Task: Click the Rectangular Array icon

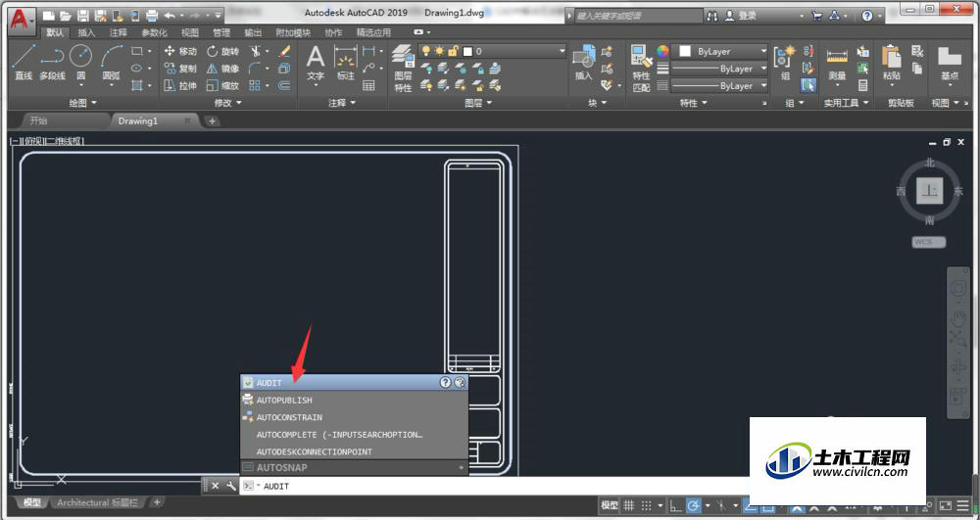Action: pyautogui.click(x=255, y=85)
